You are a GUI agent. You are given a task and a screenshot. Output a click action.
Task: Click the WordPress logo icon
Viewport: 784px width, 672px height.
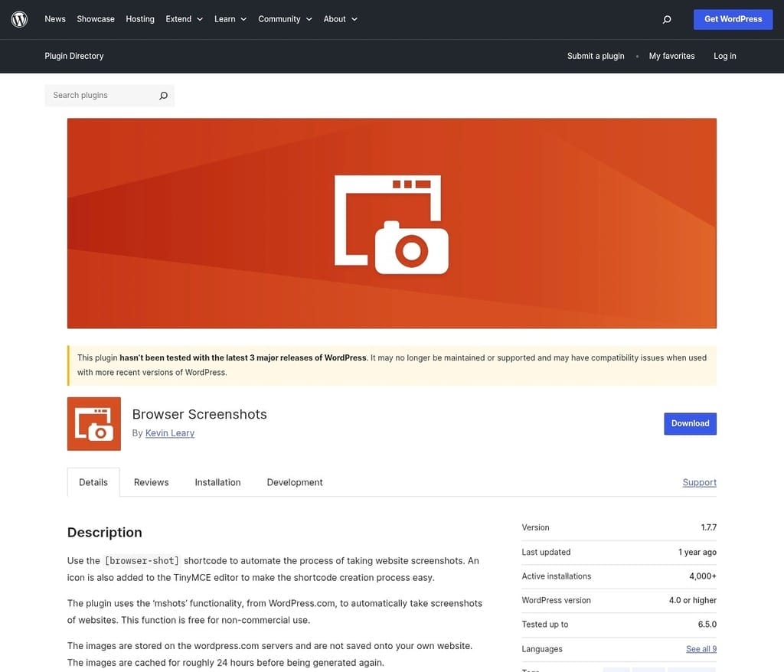click(19, 19)
